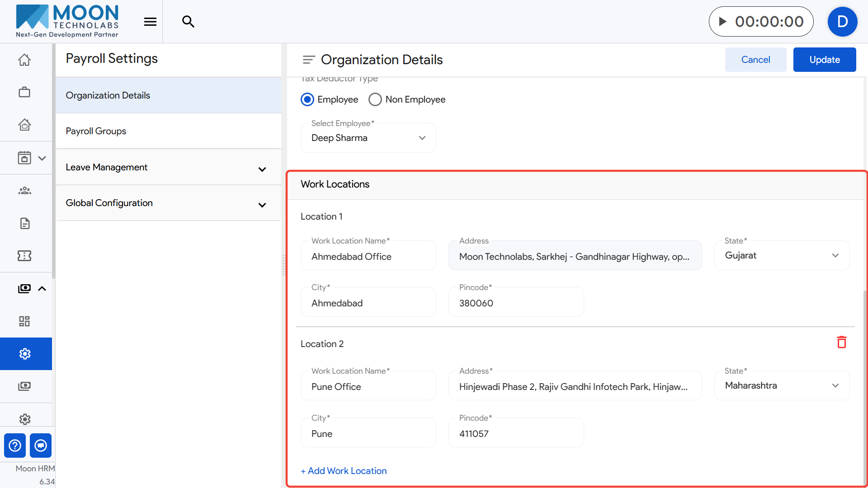This screenshot has width=868, height=488.
Task: Click the hamburger menu icon
Action: pyautogui.click(x=150, y=22)
